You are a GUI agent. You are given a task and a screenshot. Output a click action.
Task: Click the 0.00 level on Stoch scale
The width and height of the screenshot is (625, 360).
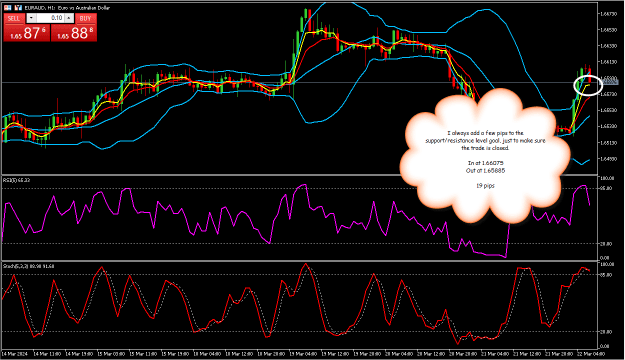pyautogui.click(x=605, y=346)
